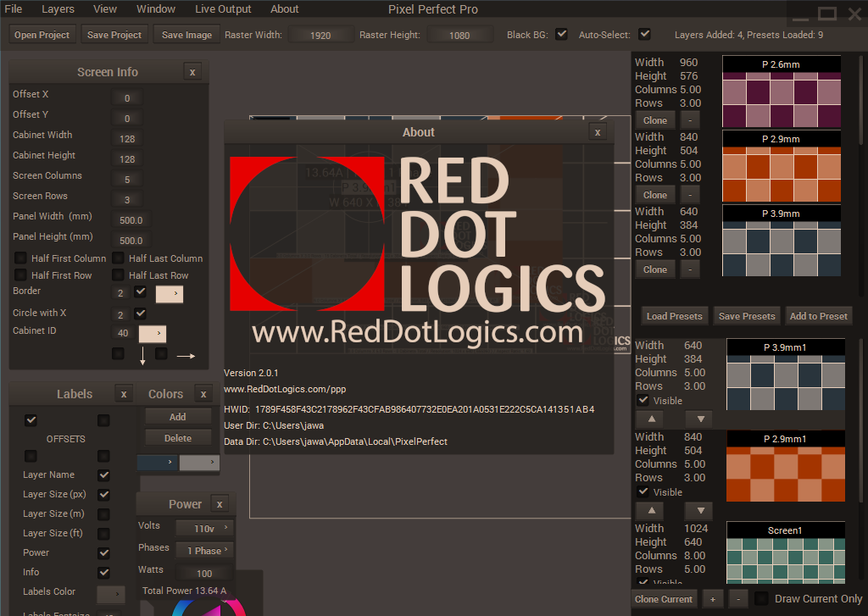Toggle the Auto-Select checkbox
This screenshot has width=868, height=616.
click(644, 34)
